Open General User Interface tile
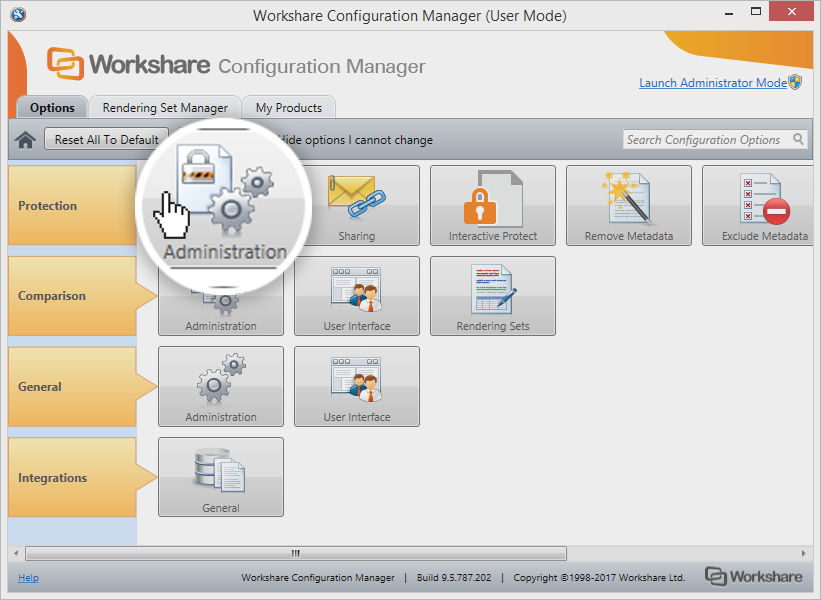The width and height of the screenshot is (821, 600). tap(357, 386)
